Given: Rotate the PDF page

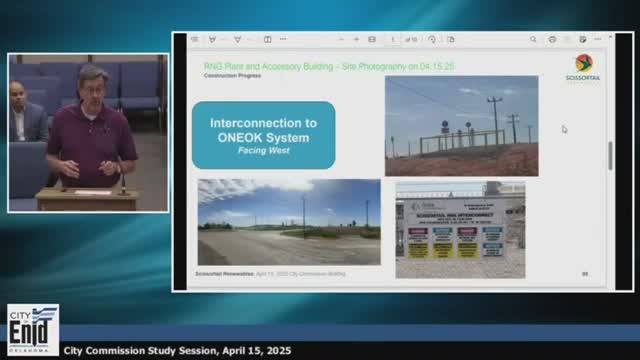Looking at the screenshot, I should click(x=432, y=40).
